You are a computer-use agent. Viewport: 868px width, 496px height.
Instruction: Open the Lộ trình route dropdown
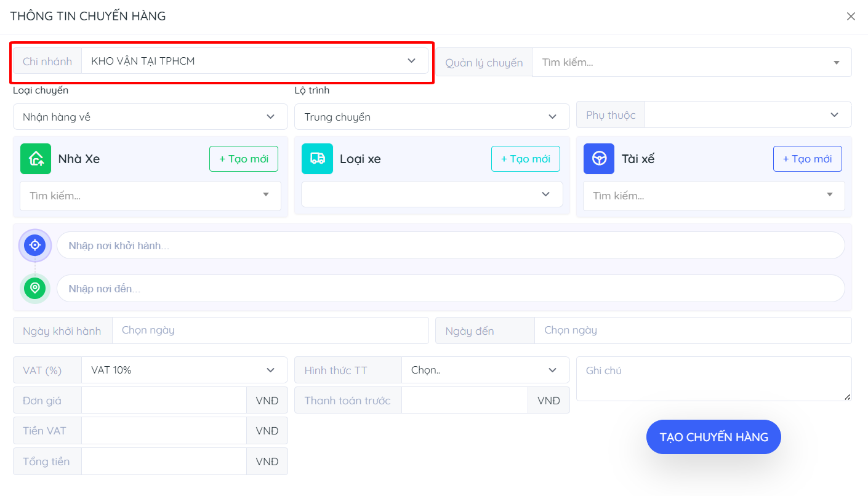[432, 117]
